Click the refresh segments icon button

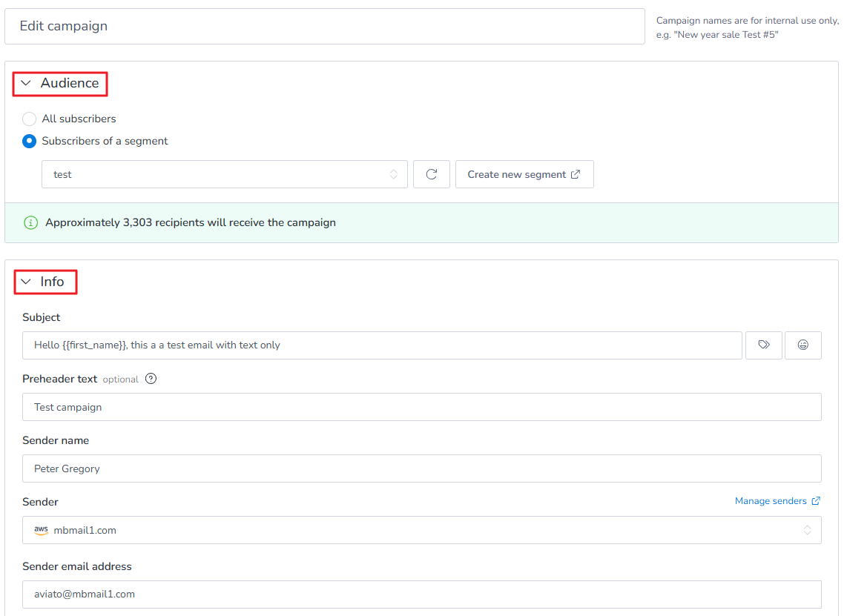click(431, 174)
